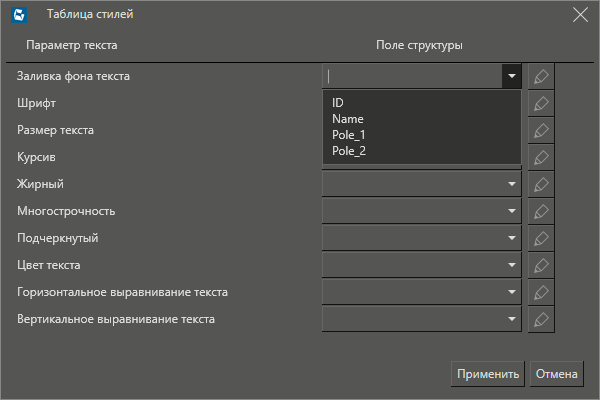The width and height of the screenshot is (600, 400).
Task: Click the application icon in the title bar
Action: (x=19, y=15)
